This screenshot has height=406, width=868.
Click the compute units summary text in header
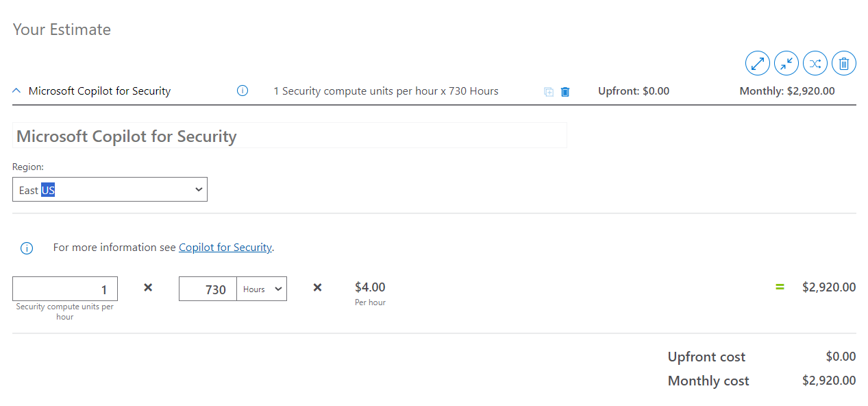coord(386,91)
